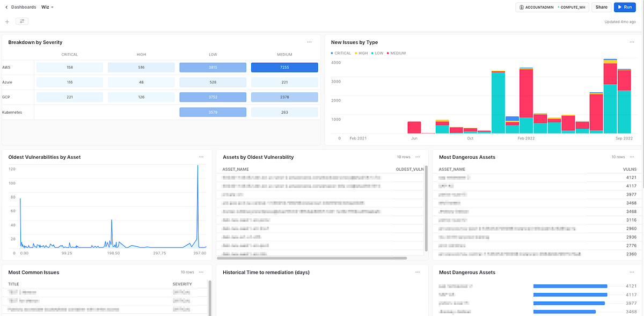Open options for New Issues by Type chart
644x316 pixels.
pos(632,42)
